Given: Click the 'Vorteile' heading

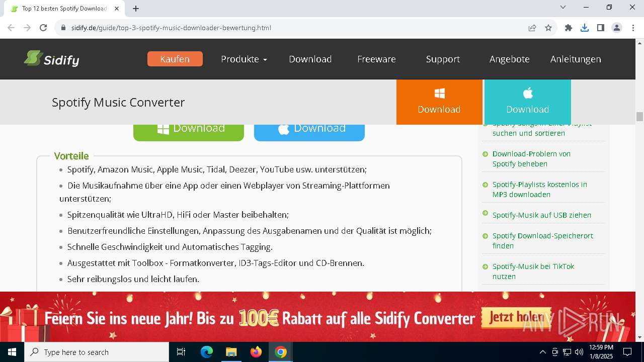Looking at the screenshot, I should (71, 156).
